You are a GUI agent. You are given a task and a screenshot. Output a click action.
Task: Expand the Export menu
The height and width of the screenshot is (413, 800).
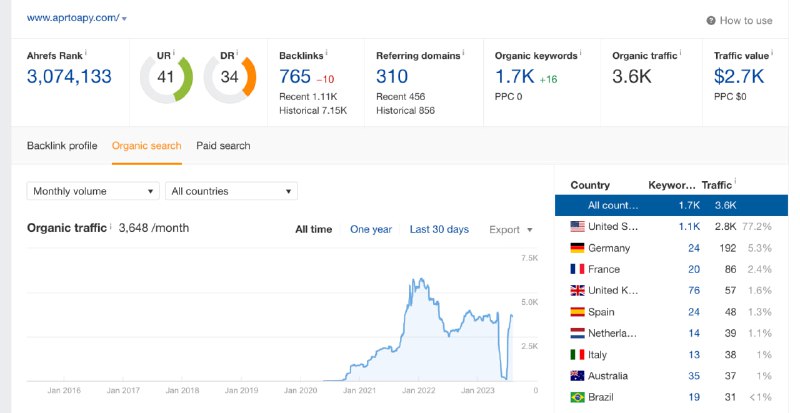(510, 230)
